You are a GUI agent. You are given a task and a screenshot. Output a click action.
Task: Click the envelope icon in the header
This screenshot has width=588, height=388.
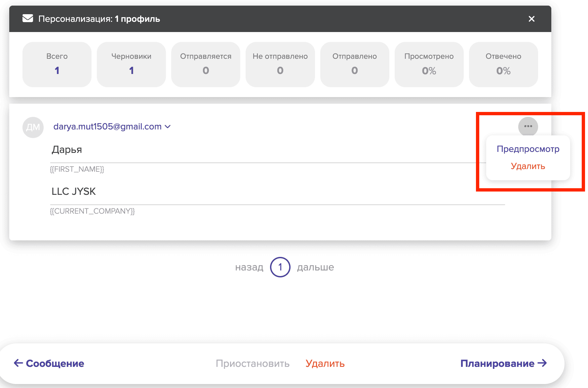(28, 18)
